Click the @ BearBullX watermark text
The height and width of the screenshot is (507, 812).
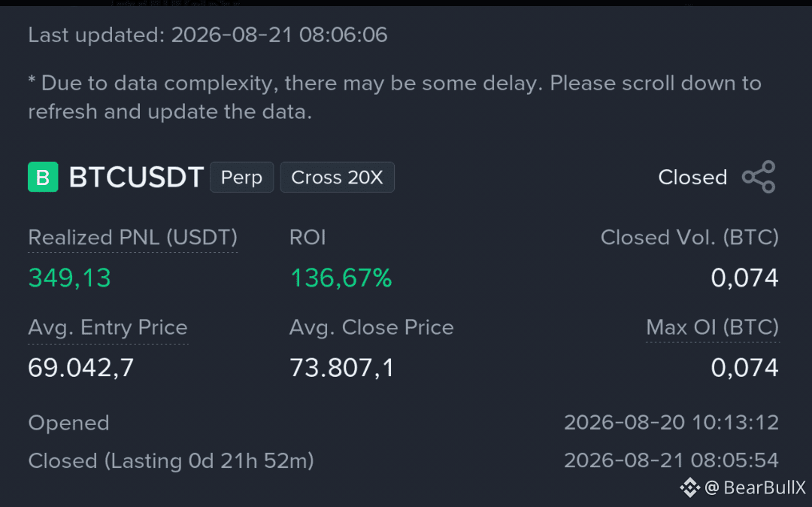click(755, 487)
